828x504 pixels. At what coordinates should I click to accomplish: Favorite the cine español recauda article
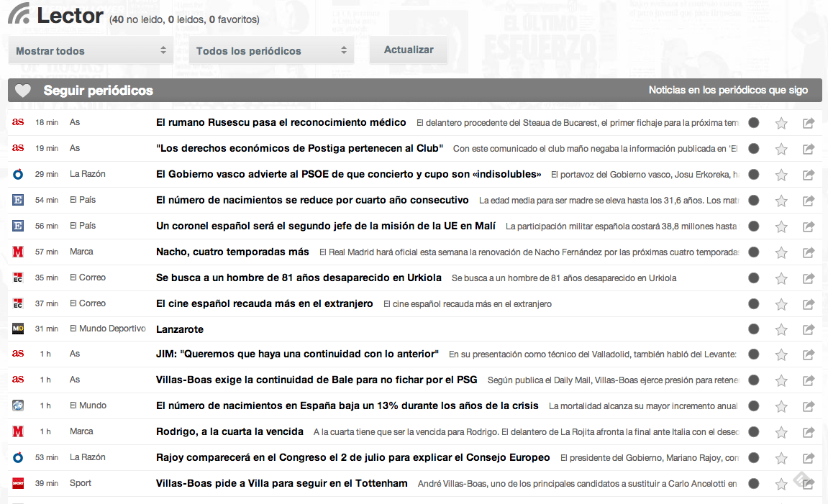(x=781, y=304)
